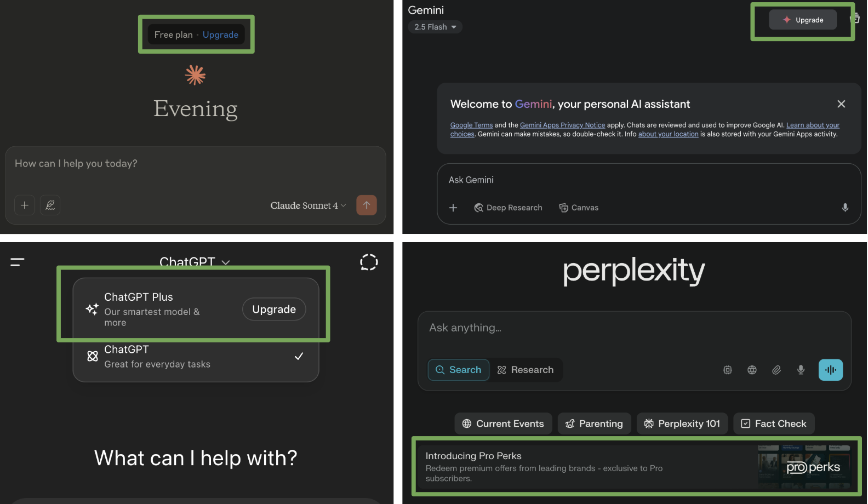Open the Gemini 2.5 Flash model dropdown
The image size is (868, 504).
[435, 27]
